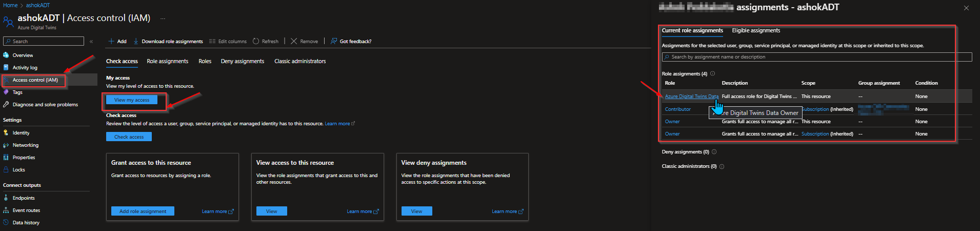
Task: Open the Event routes icon
Action: pos(6,210)
